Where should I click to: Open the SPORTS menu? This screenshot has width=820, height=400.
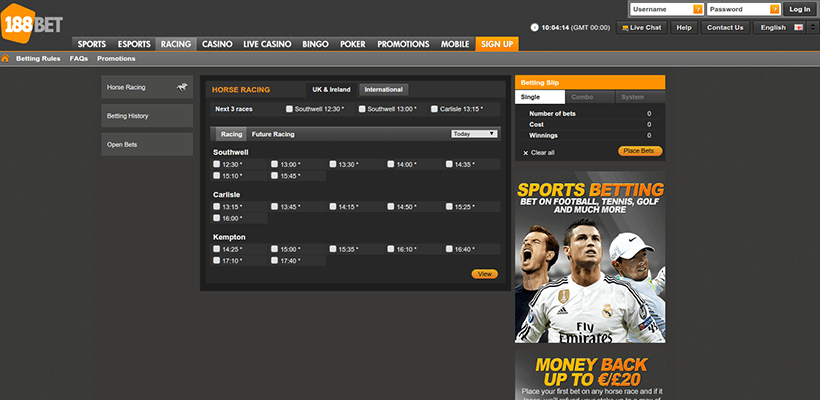pyautogui.click(x=92, y=44)
